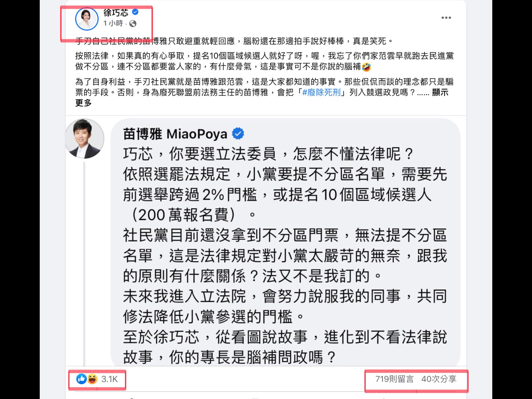The height and width of the screenshot is (399, 532).
Task: Click verified badge beside MiaoPoya
Action: point(238,134)
